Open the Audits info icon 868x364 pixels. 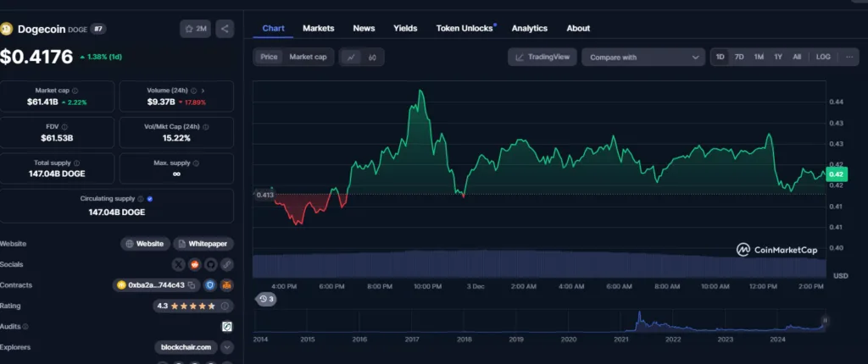[25, 327]
